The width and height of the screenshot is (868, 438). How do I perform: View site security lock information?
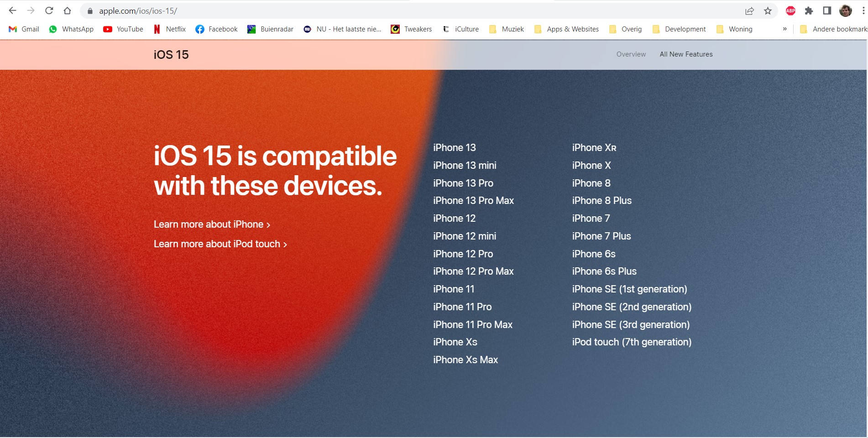(90, 11)
